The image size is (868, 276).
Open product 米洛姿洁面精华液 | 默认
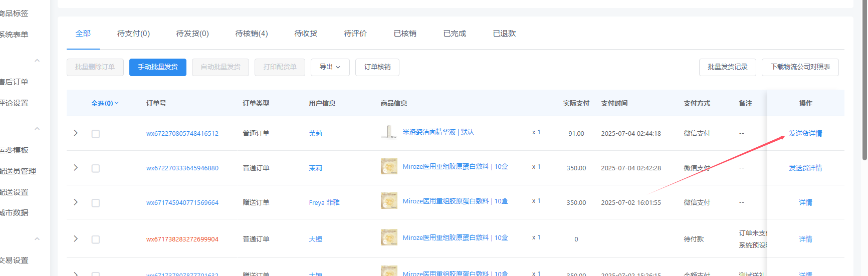[439, 132]
